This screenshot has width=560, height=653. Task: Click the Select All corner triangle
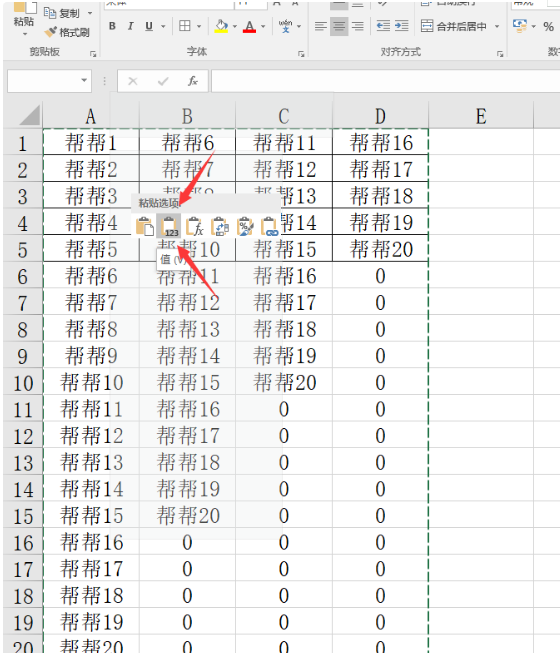[x=29, y=115]
